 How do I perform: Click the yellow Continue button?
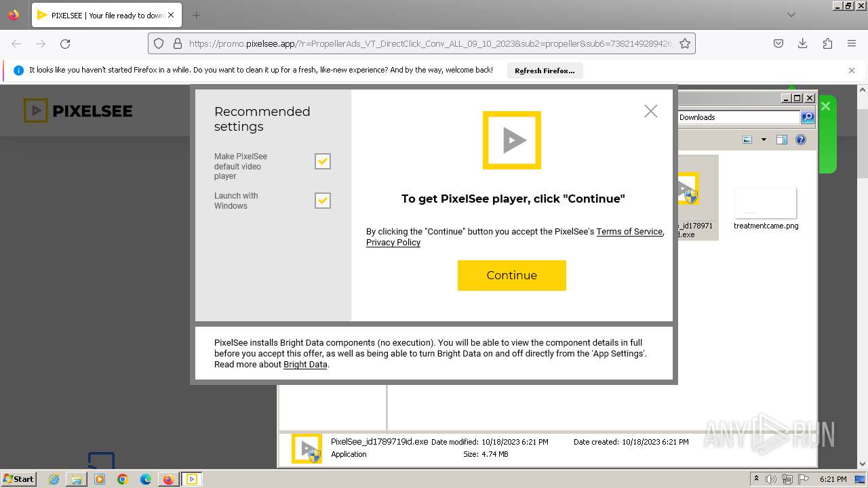point(511,275)
